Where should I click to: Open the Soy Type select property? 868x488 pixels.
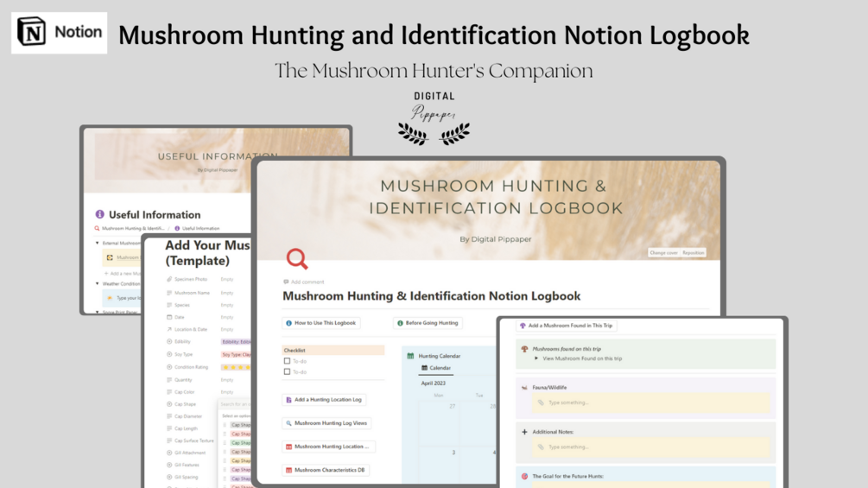tap(235, 355)
